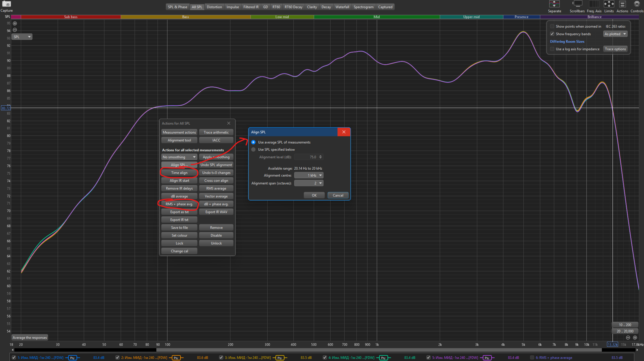Screen dimensions: 644x361
Task: Open the Differing Room Sizes link
Action: 567,41
